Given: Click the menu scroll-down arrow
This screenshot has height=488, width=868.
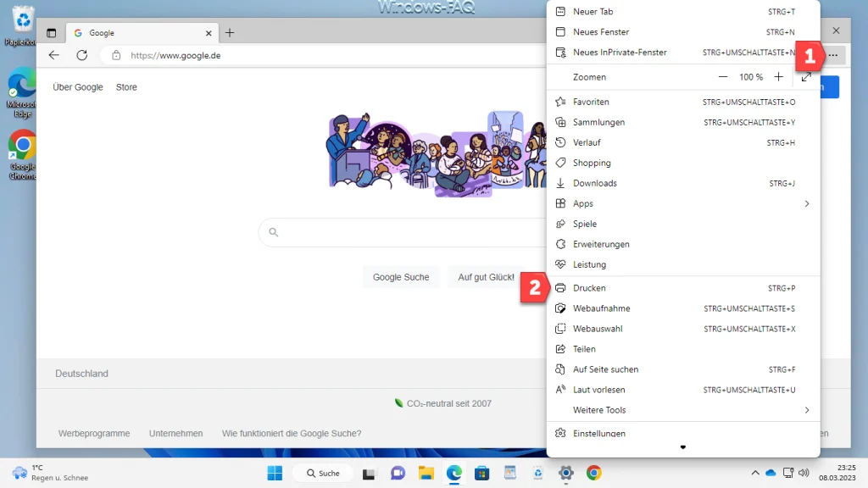Looking at the screenshot, I should tap(683, 447).
